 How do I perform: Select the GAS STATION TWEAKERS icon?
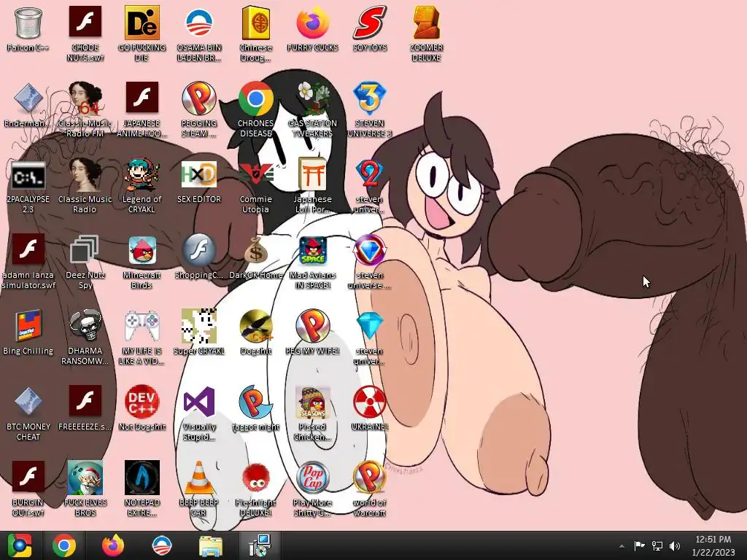coord(312,98)
